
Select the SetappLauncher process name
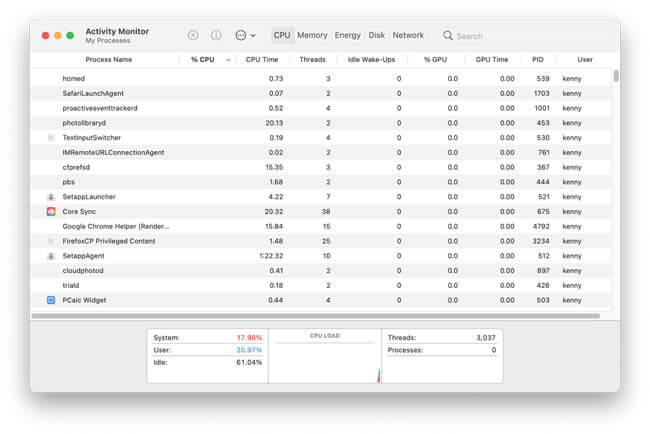pos(89,197)
